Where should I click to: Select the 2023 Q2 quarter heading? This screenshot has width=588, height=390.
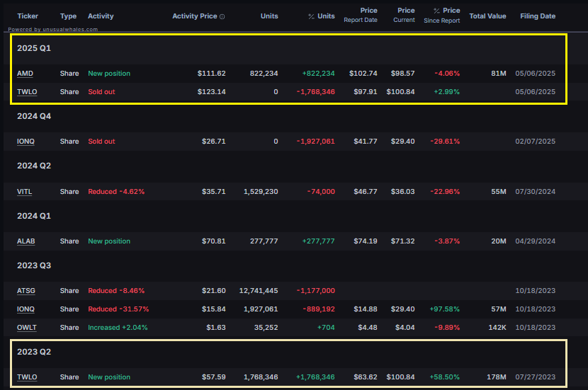pyautogui.click(x=34, y=352)
